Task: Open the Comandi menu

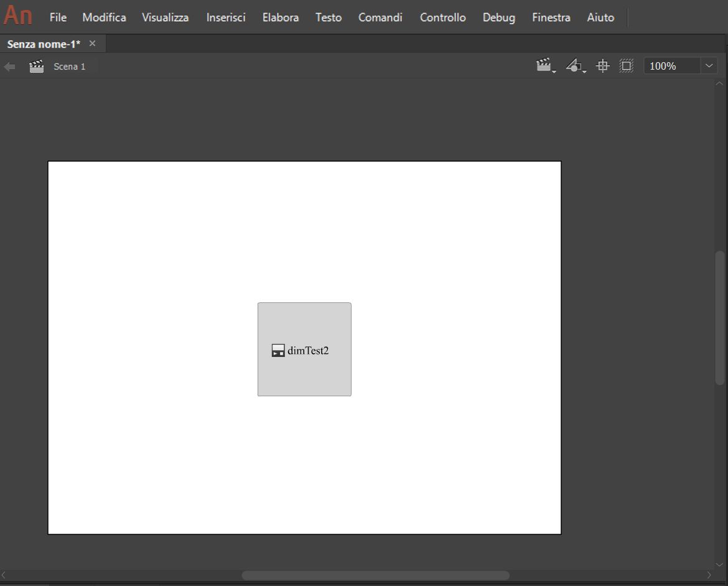Action: tap(380, 17)
